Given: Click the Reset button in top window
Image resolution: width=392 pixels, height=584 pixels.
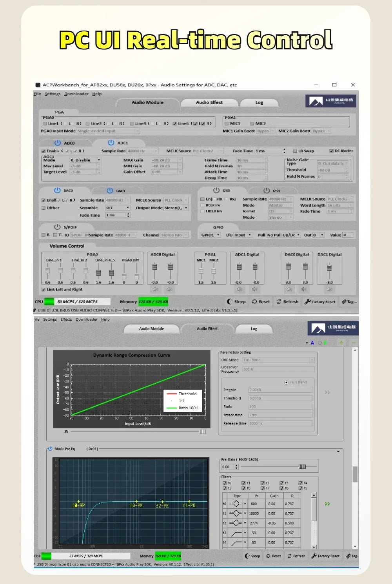Looking at the screenshot, I should [261, 301].
